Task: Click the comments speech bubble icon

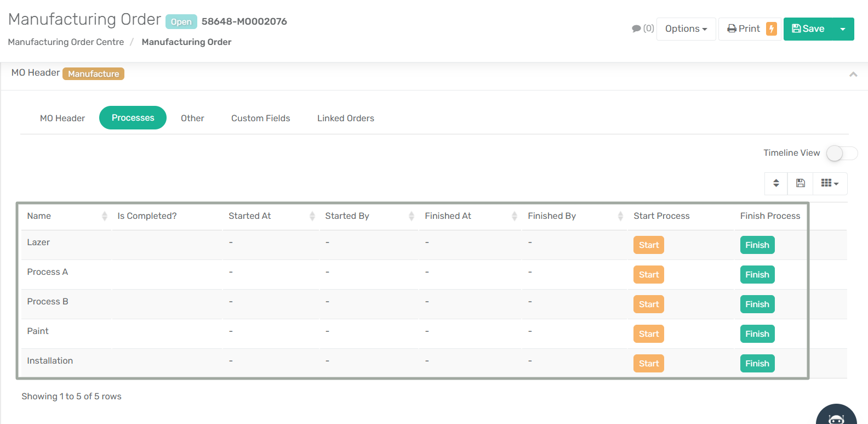Action: [636, 29]
